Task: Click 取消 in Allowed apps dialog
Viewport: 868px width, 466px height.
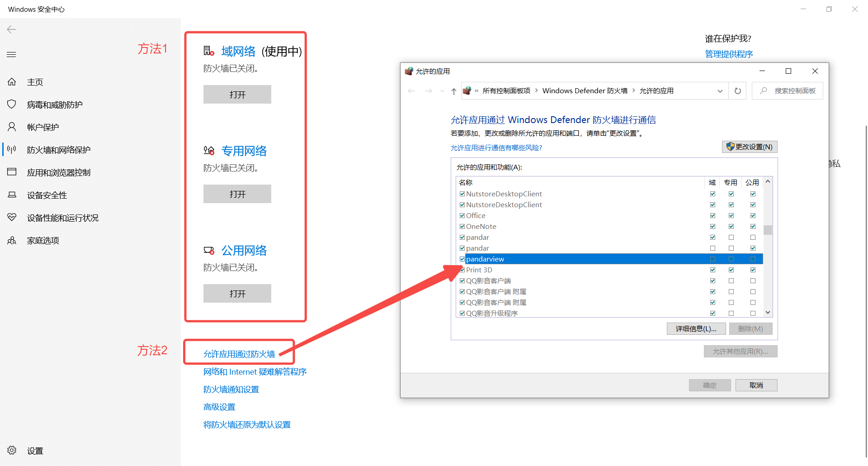Action: (756, 385)
